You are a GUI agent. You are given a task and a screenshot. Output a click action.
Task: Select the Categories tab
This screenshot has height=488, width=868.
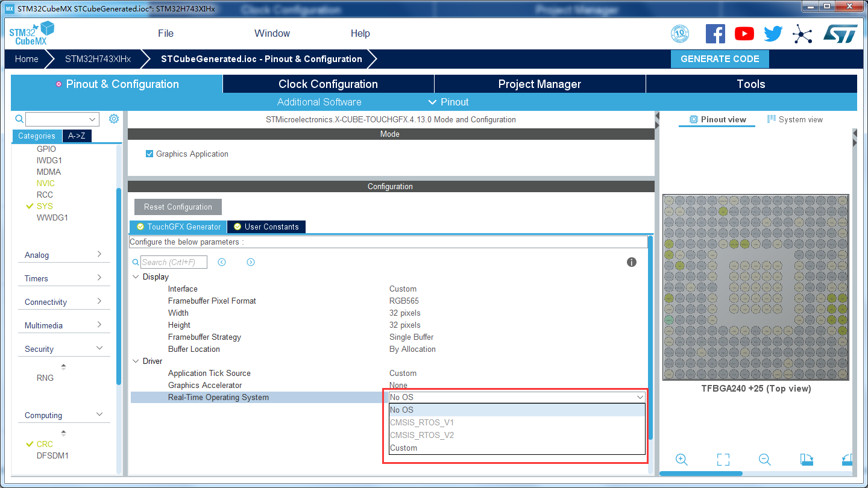tap(37, 136)
